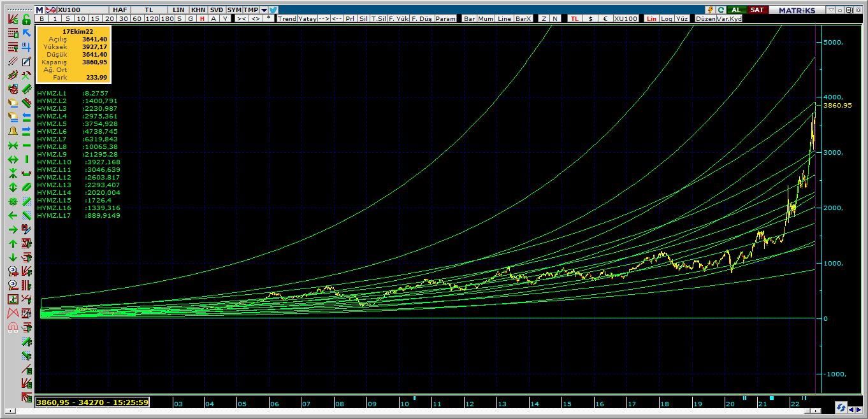The width and height of the screenshot is (868, 419).
Task: Click the Var.Kyd button
Action: click(729, 19)
